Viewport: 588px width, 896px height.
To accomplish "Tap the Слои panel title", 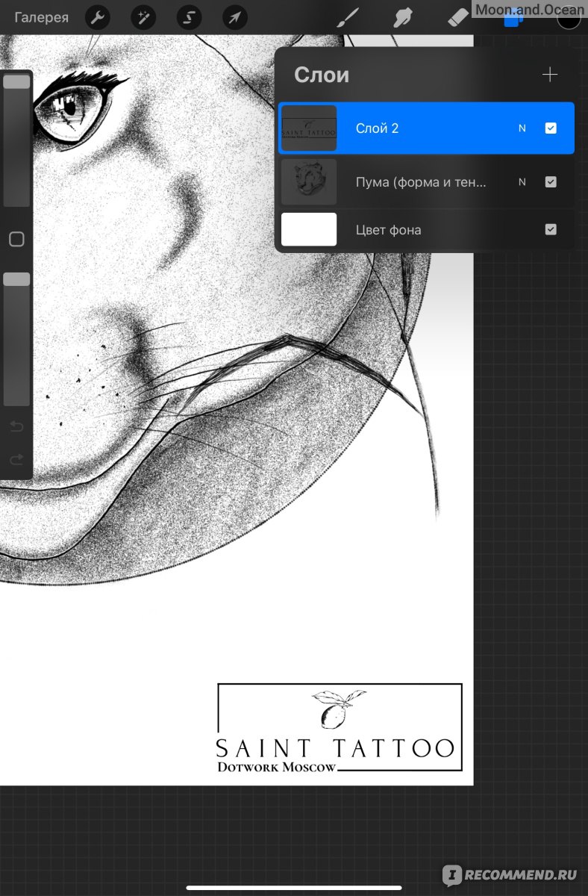I will [x=322, y=75].
